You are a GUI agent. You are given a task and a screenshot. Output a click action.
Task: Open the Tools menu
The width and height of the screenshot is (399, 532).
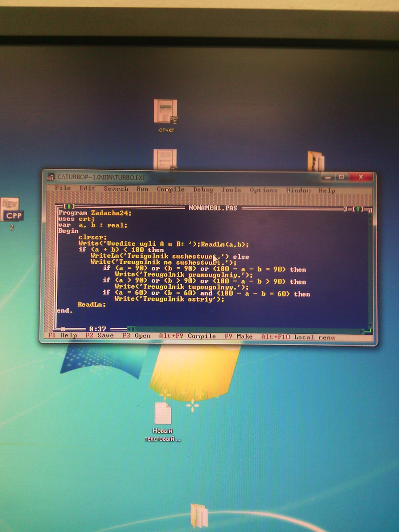pyautogui.click(x=231, y=190)
